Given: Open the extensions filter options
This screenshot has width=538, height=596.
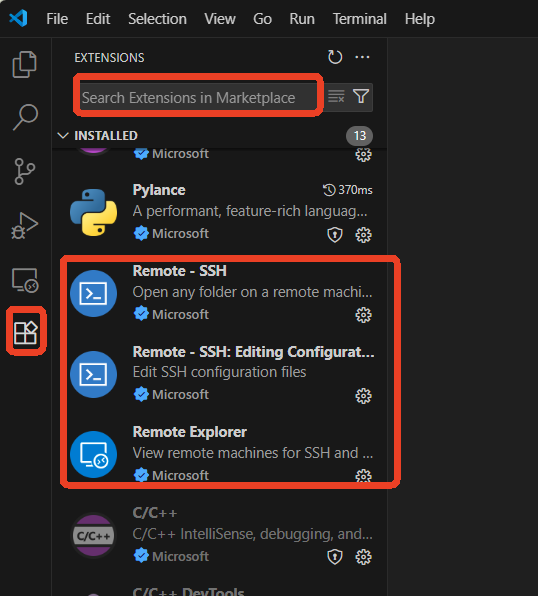Looking at the screenshot, I should click(361, 96).
